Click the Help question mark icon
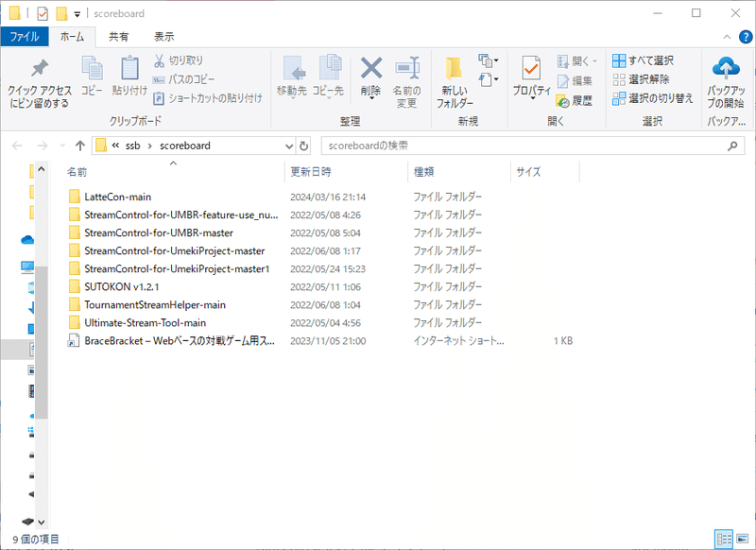This screenshot has width=756, height=550. coord(746,37)
